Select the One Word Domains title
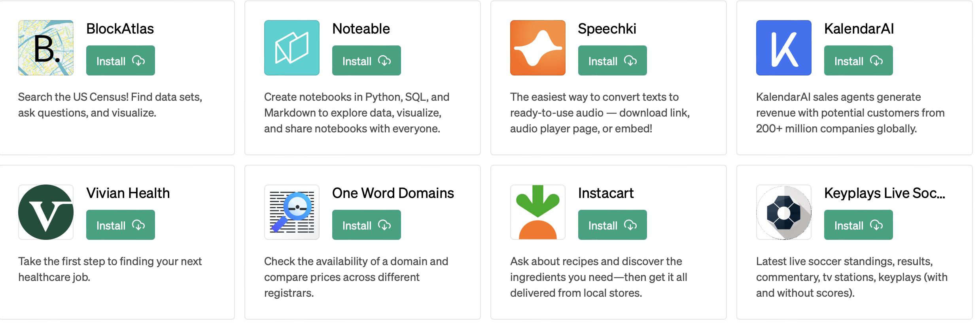The width and height of the screenshot is (980, 324). pyautogui.click(x=393, y=193)
